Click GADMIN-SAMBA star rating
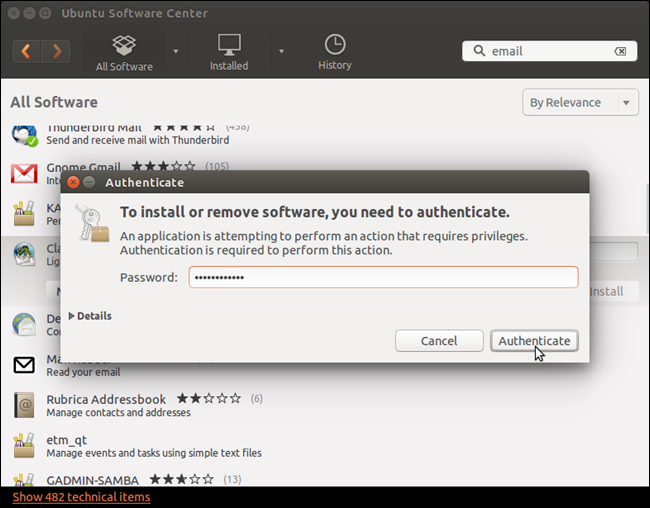650x508 pixels. point(182,480)
